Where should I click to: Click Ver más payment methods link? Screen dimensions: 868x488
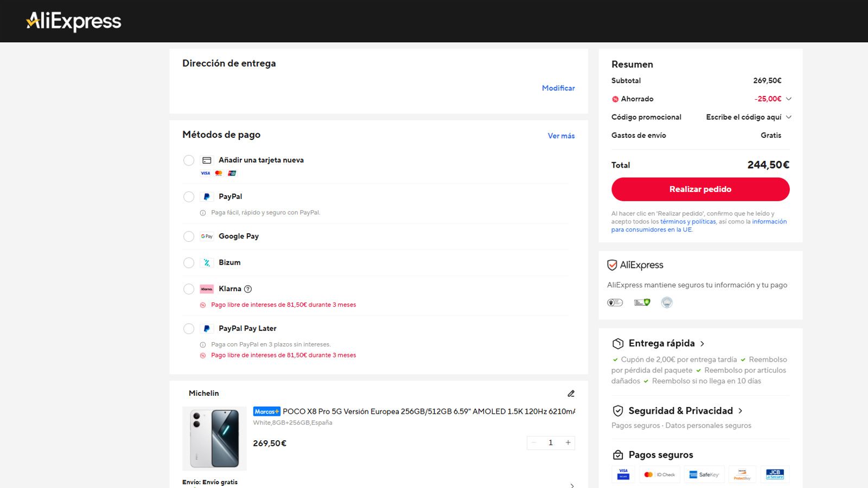[561, 136]
